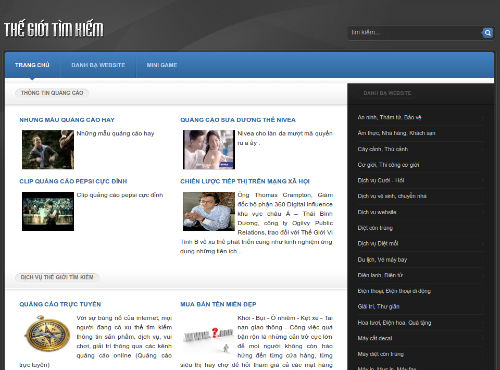Click the Pepsi ad clip thumbnail
The width and height of the screenshot is (500, 370).
pos(48,211)
